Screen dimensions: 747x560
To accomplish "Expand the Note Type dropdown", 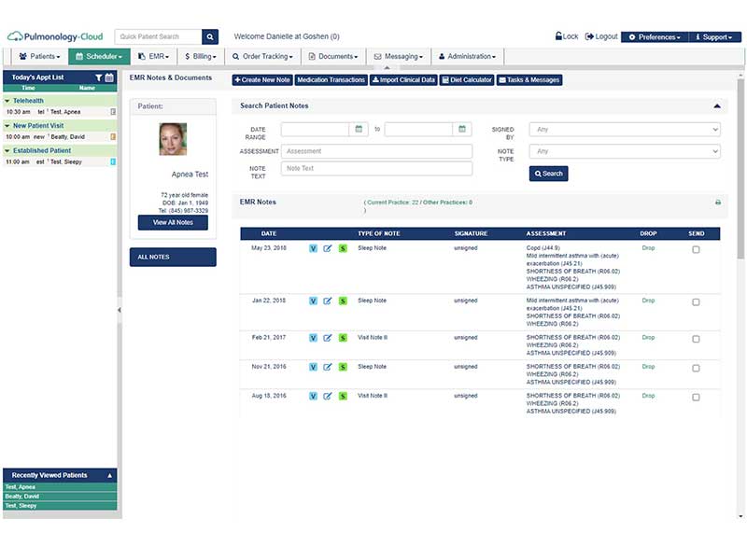I will point(625,151).
